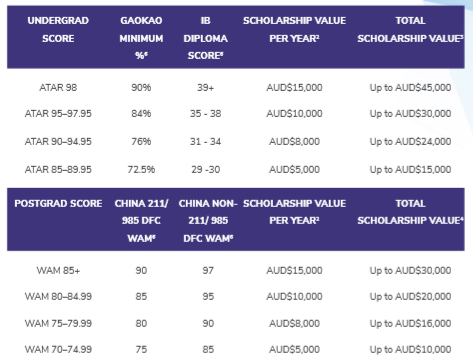Click the postgrad TOTAL SCHOLARSHIP VALUE header
Viewport: 473px width, 364px height.
pos(410,212)
